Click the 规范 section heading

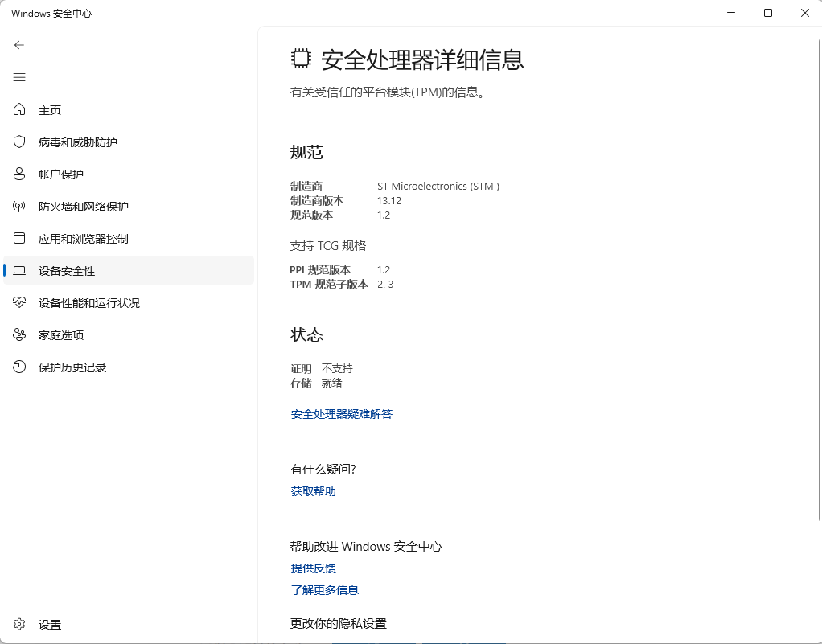pos(306,152)
